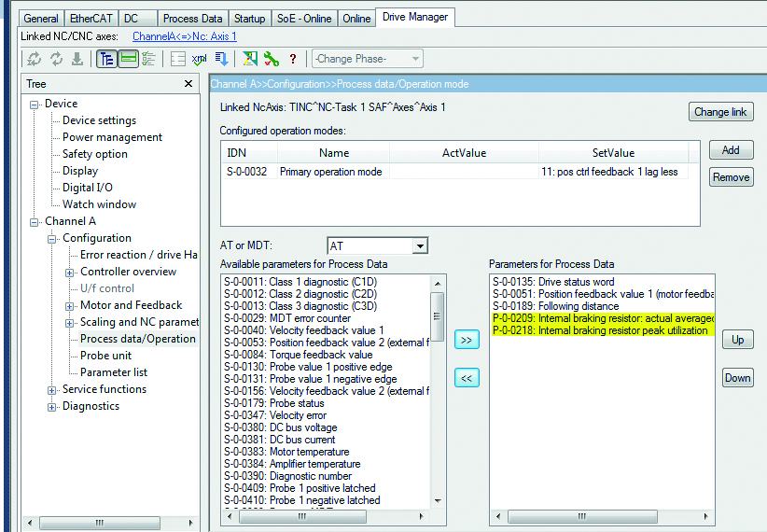
Task: Open the Change Phase dropdown
Action: pos(368,59)
